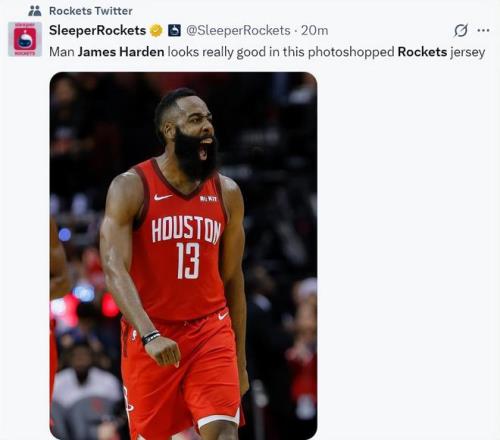Click the bold Rockets word in the tweet
500x440 pixels.
point(422,52)
